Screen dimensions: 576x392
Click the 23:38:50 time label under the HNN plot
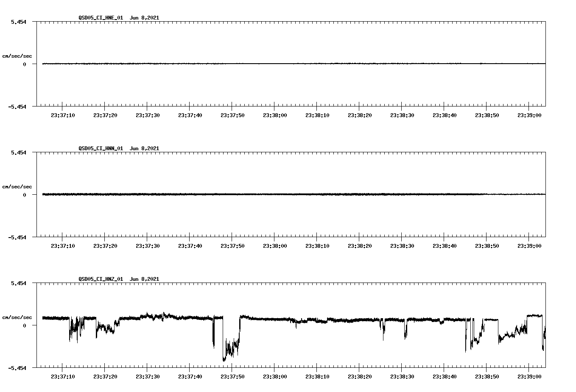click(x=487, y=246)
